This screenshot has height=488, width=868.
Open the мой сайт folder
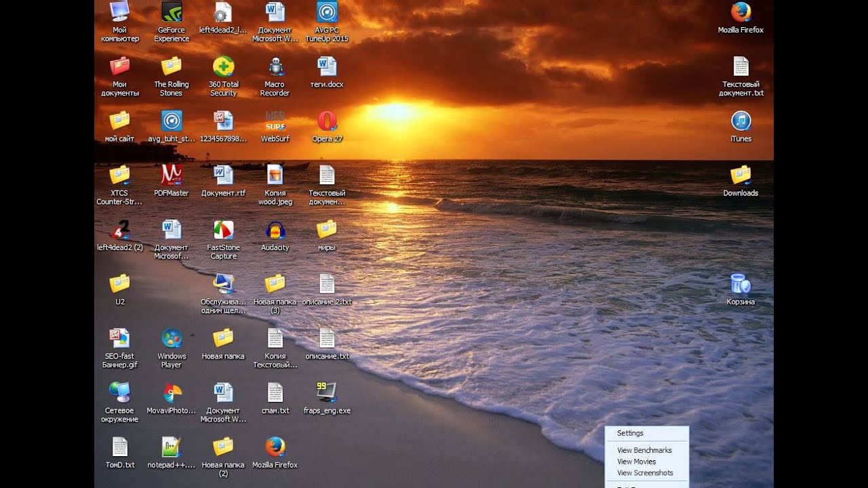120,127
